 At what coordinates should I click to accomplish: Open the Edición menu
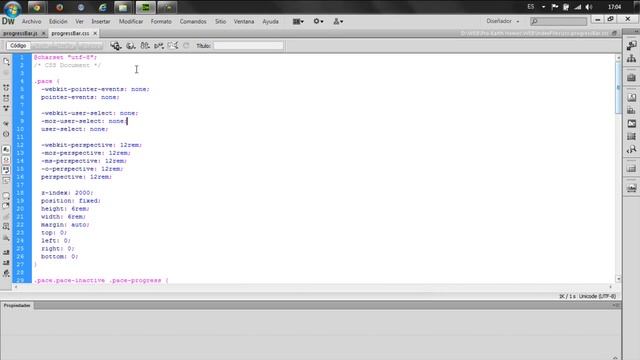click(58, 21)
